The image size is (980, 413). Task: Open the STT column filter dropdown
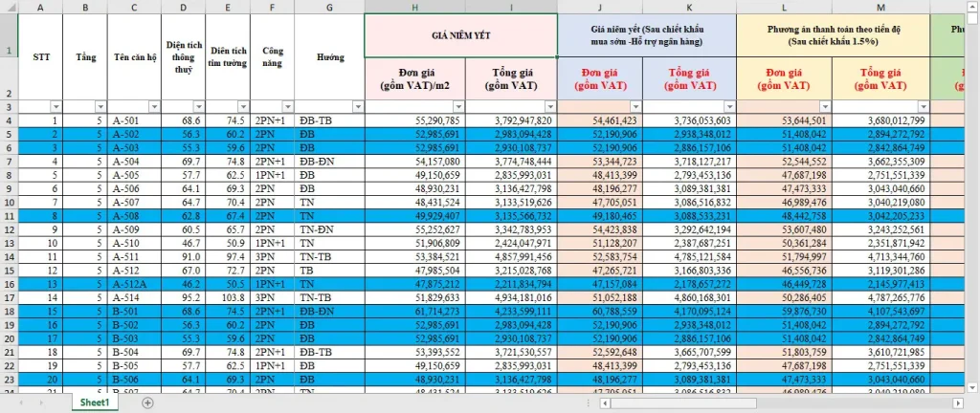click(x=56, y=107)
